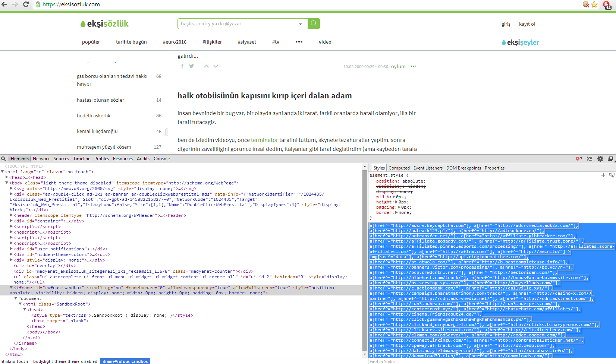
Task: Open the Event Listeners tab
Action: pos(428,168)
